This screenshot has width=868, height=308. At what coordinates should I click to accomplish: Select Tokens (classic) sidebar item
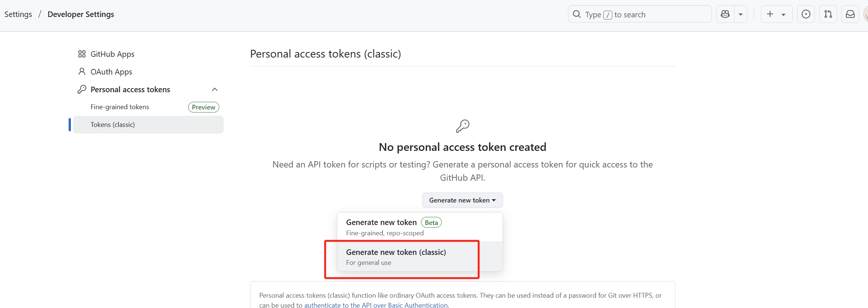[x=148, y=125]
